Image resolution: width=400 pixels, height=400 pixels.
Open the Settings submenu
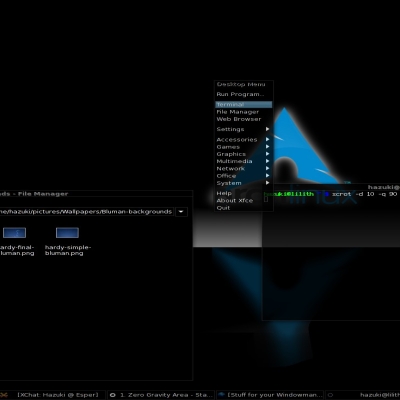[244, 129]
